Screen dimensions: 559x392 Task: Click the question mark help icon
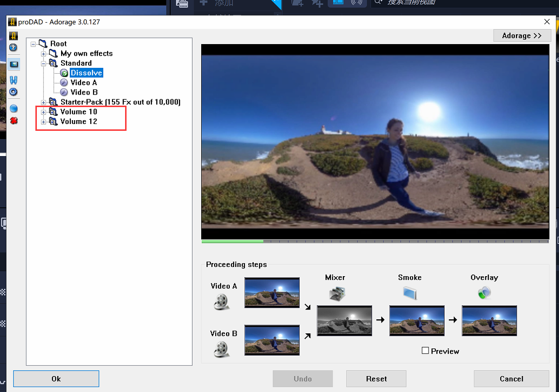(14, 47)
